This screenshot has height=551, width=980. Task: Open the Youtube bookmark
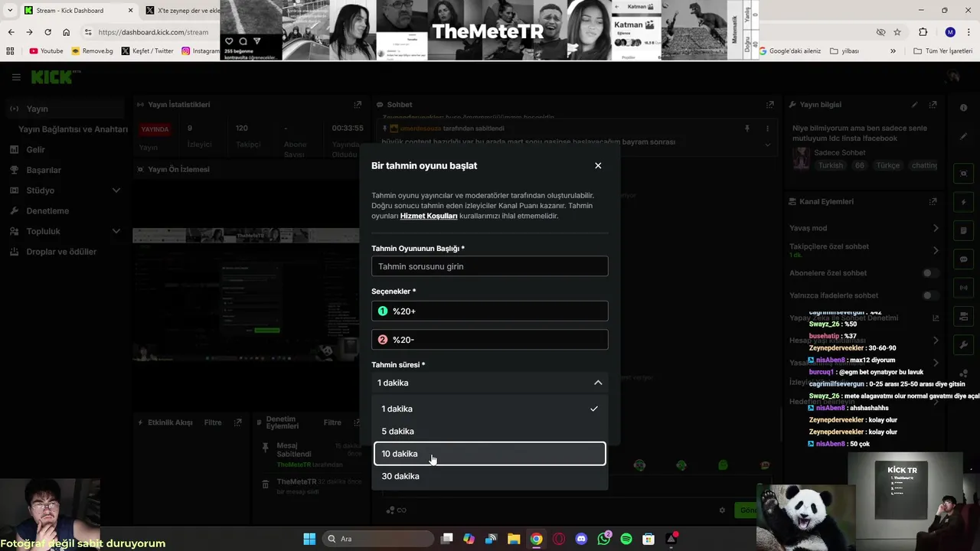pyautogui.click(x=47, y=51)
